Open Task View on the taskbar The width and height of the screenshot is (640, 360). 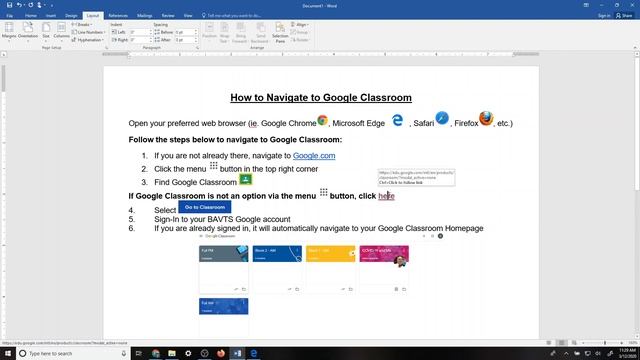[138, 353]
